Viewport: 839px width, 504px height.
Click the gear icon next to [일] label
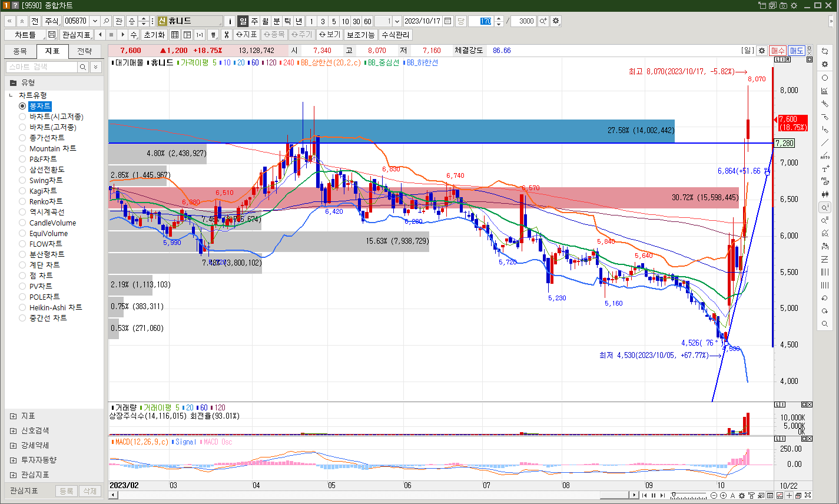click(x=761, y=51)
